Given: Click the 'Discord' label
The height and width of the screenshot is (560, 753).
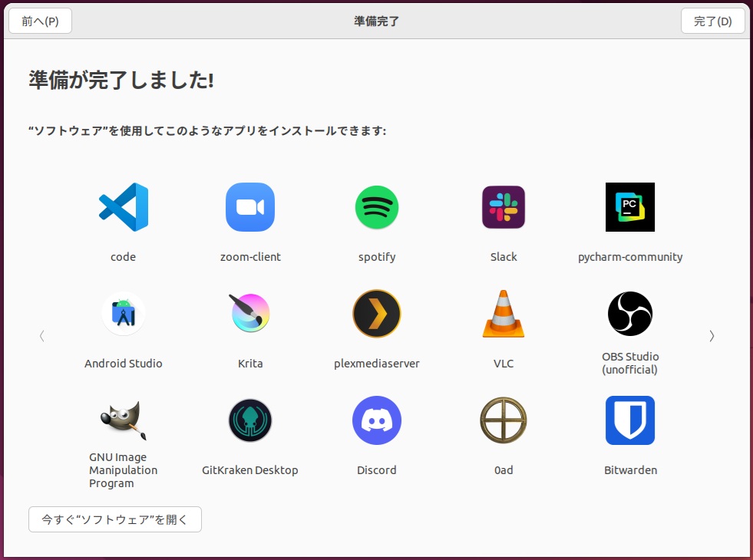Looking at the screenshot, I should coord(377,469).
